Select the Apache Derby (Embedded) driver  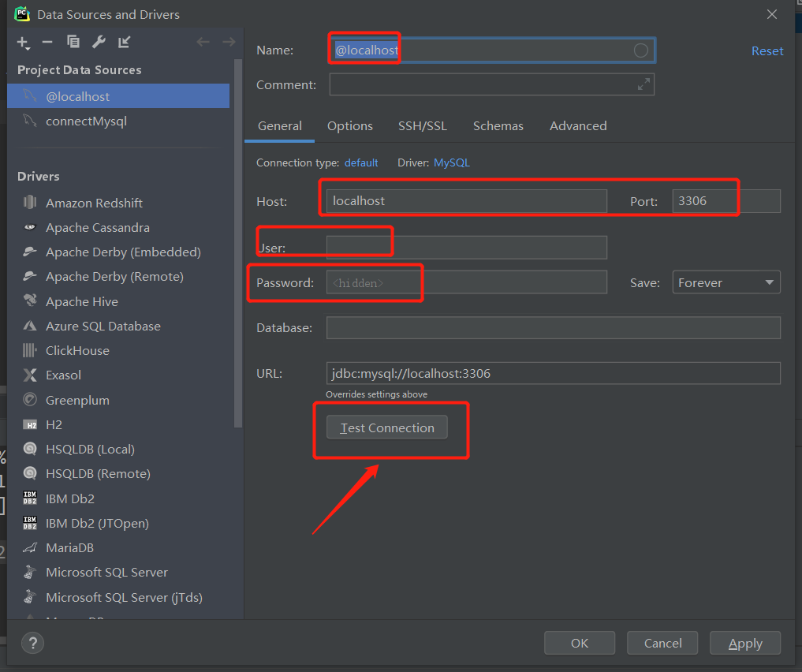[118, 252]
